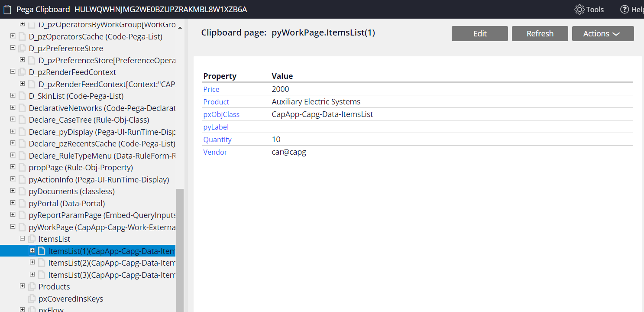Click the Edit button
The image size is (644, 312).
479,33
